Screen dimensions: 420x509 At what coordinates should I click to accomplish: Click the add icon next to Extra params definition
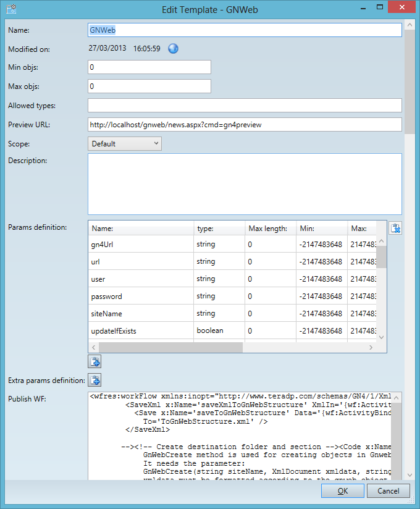94,380
